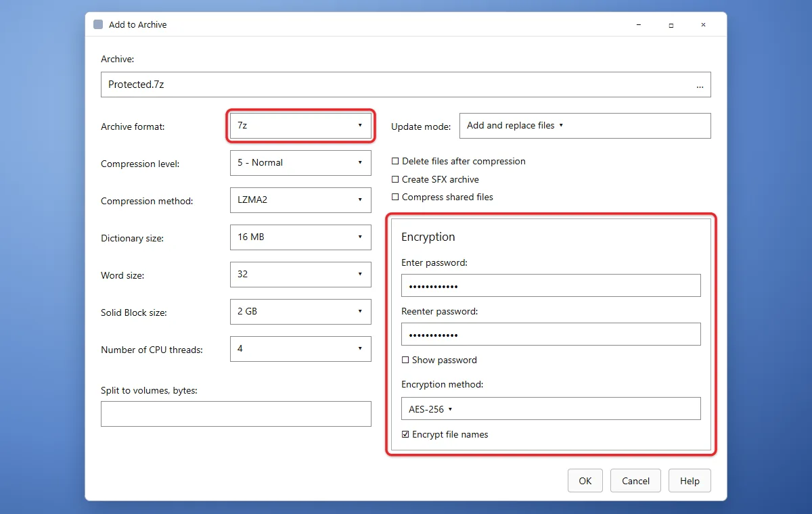The height and width of the screenshot is (514, 812).
Task: Click the Archive name field with Protected.7z
Action: [x=405, y=85]
